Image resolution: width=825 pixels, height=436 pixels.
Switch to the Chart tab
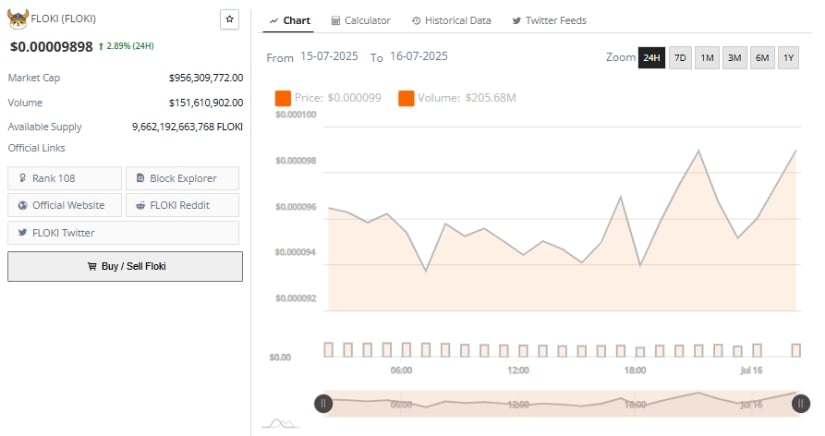[x=289, y=21]
